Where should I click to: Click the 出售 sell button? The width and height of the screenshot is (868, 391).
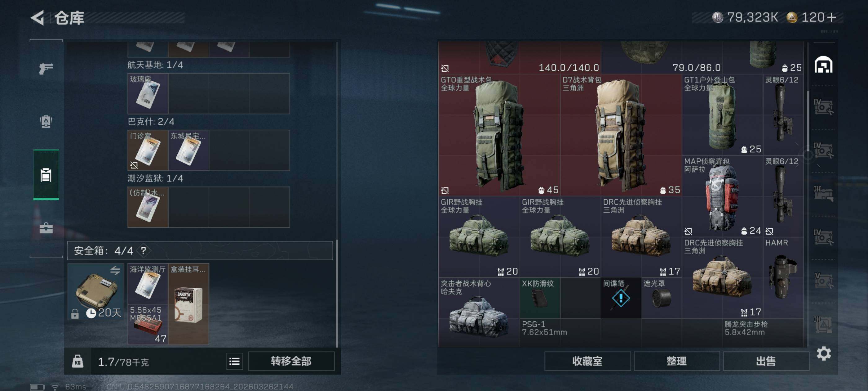click(766, 361)
